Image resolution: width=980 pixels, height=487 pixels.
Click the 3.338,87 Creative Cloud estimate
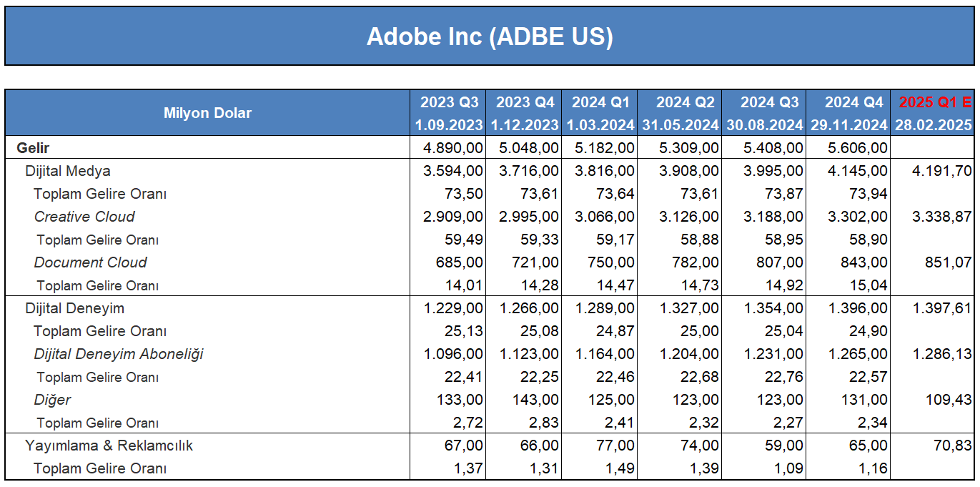pos(938,217)
